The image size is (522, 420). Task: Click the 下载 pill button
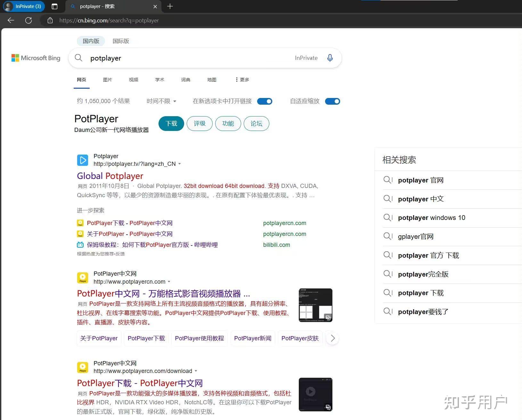(x=171, y=124)
